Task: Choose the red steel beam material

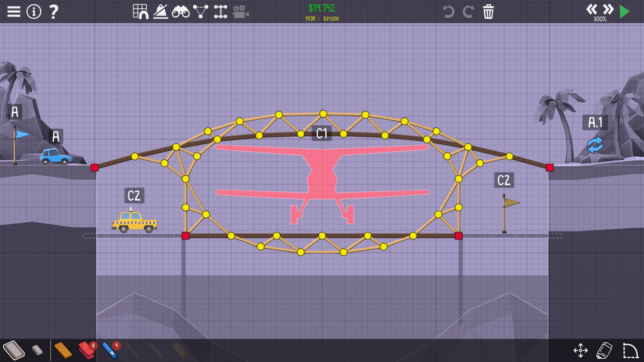Action: [x=86, y=350]
